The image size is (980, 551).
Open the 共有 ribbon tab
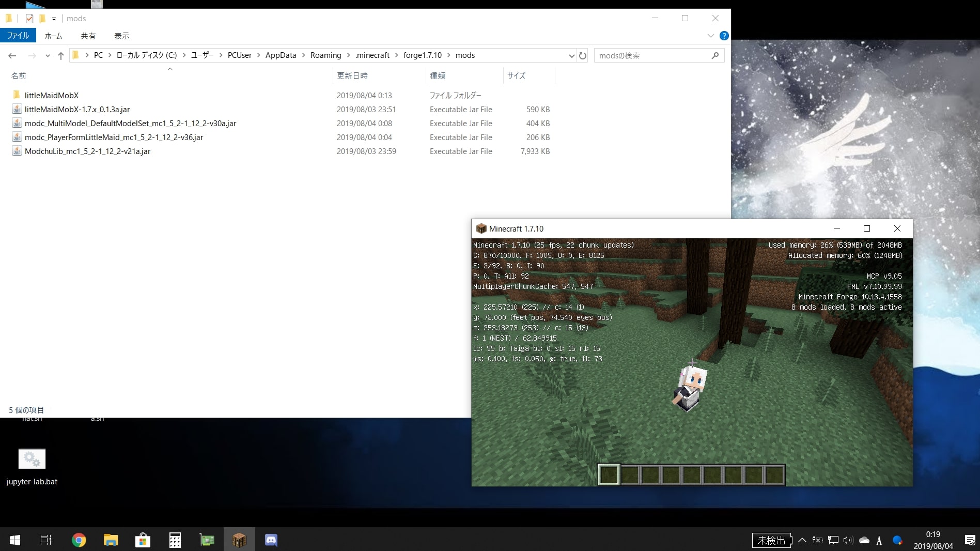[88, 36]
